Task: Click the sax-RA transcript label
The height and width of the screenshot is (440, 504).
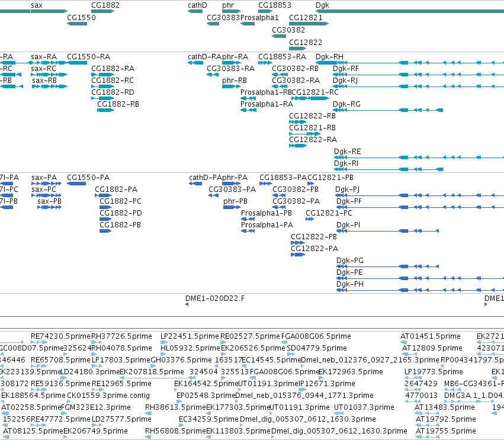Action: point(44,57)
